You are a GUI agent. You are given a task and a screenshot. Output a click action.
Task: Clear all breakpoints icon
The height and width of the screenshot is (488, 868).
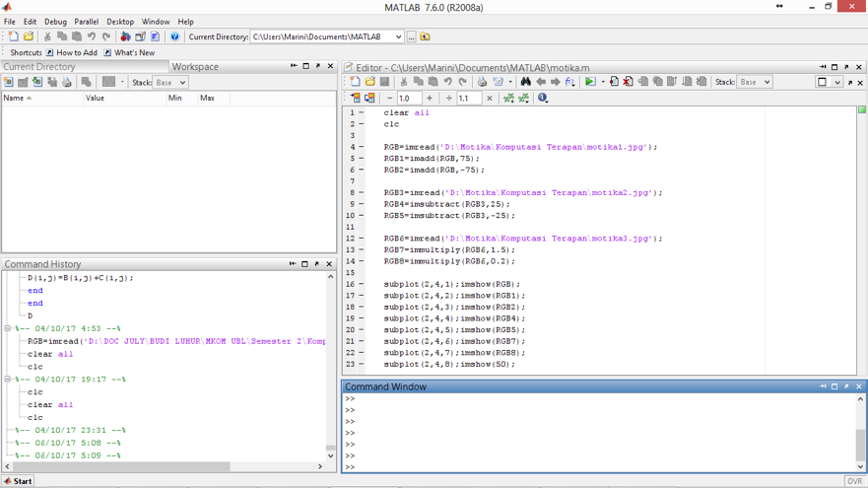coord(629,82)
